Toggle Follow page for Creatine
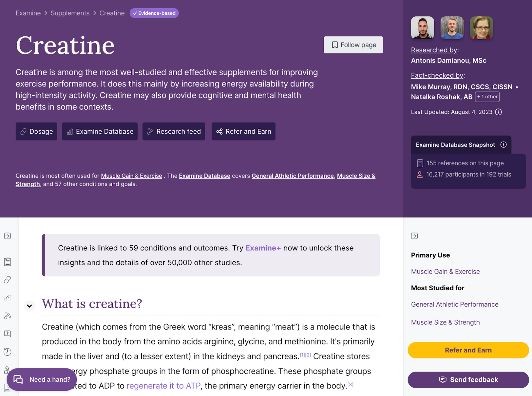 [353, 45]
